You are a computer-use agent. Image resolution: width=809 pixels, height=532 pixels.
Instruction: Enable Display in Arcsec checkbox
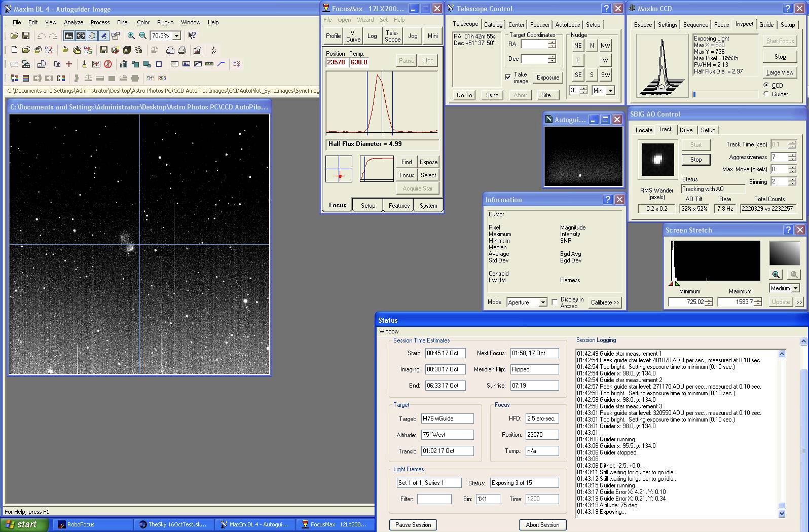[555, 302]
